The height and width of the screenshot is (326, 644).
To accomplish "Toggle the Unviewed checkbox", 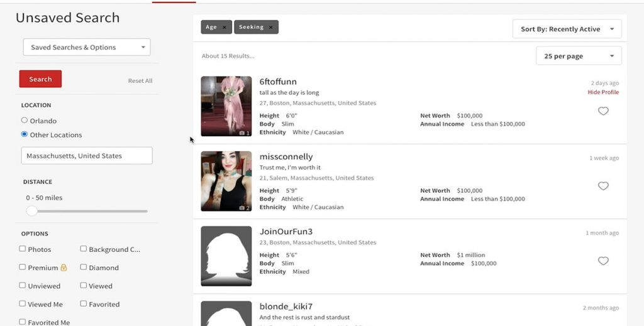I will point(23,285).
